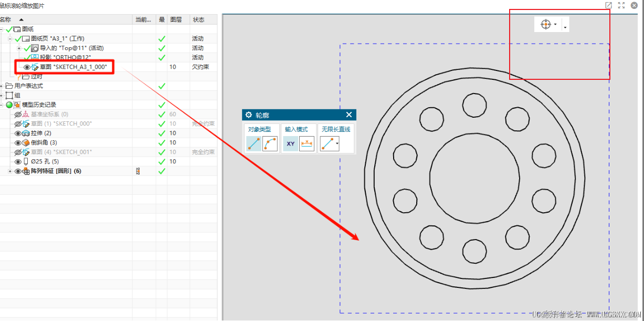Click the 图层 column header
Viewport: 644px width, 321px height.
[x=178, y=19]
